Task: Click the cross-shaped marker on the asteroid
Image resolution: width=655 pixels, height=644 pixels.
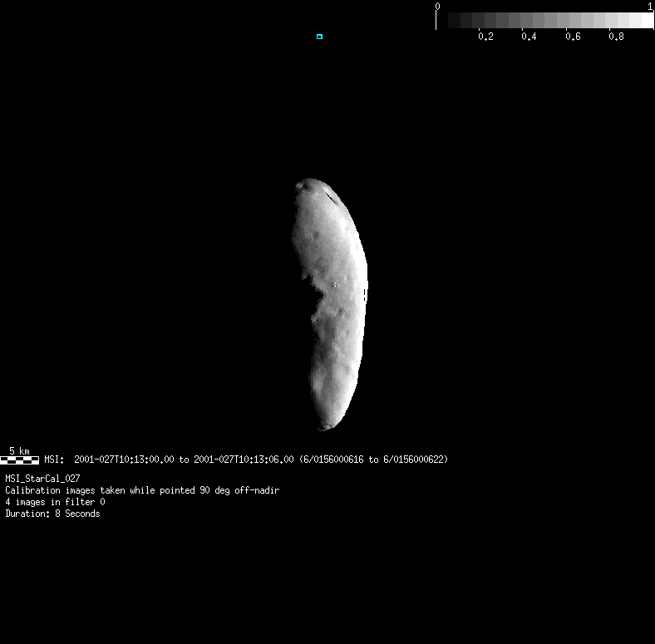Action: [335, 285]
